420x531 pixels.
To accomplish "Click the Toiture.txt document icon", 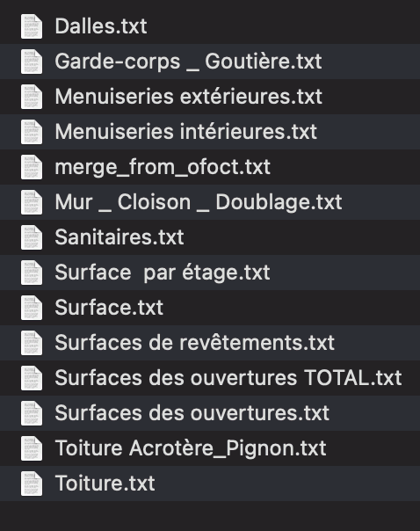I will point(32,484).
